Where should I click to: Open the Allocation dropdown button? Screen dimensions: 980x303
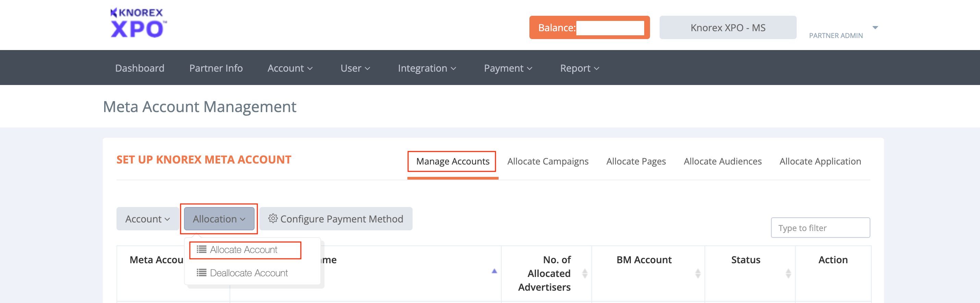[219, 219]
